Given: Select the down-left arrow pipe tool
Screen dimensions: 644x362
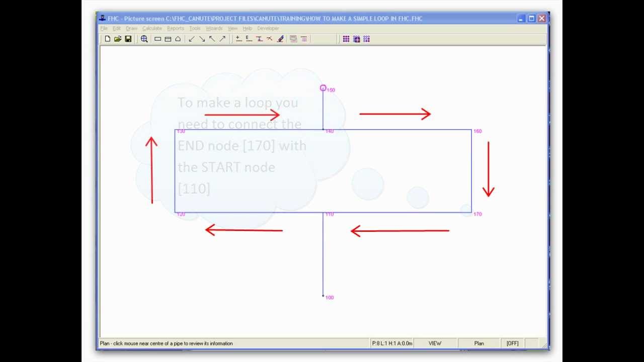Looking at the screenshot, I should pos(192,39).
